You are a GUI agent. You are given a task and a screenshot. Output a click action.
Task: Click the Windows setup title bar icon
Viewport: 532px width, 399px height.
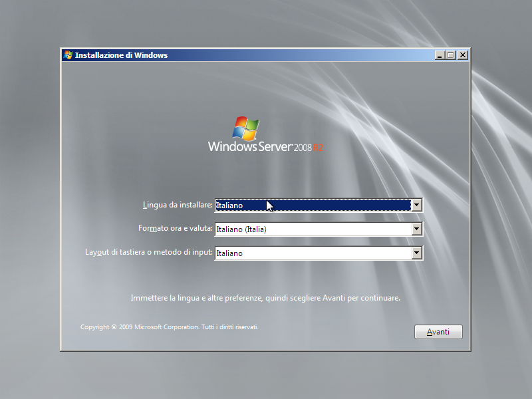pos(68,55)
